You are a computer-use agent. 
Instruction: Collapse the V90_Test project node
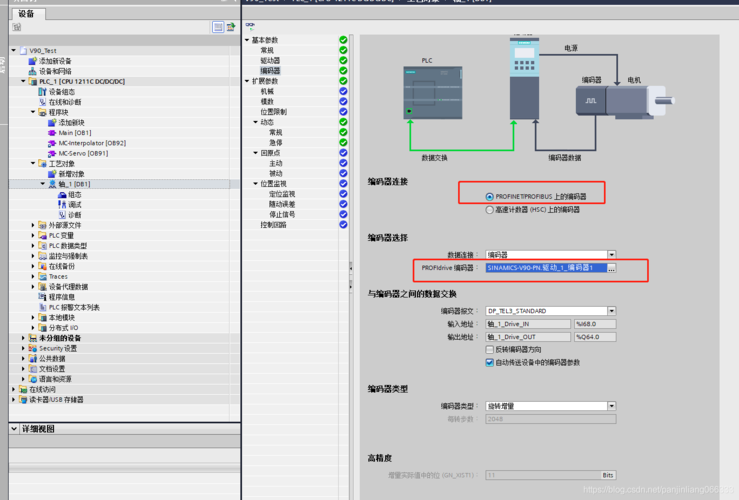point(14,50)
